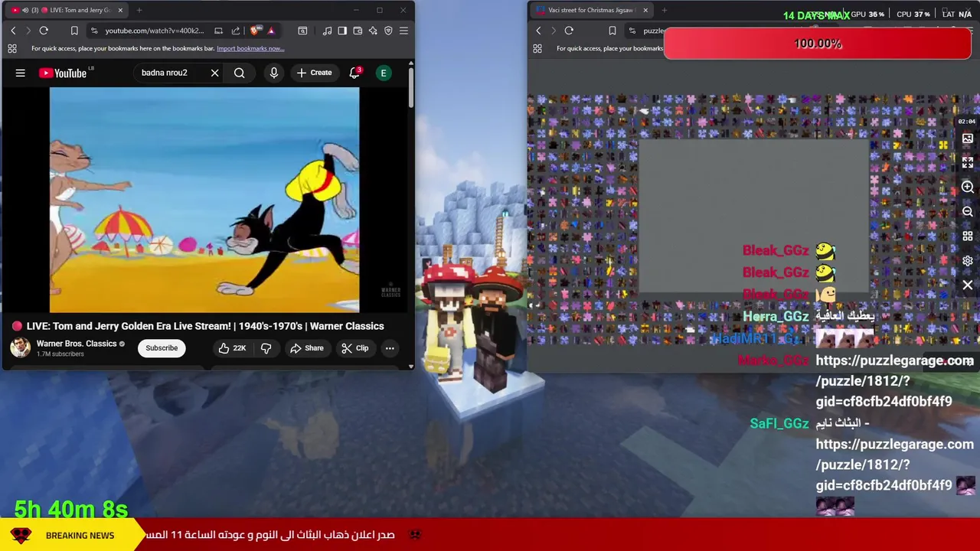Click Warner Bros. Classics channel avatar
Screen dimensions: 980x551
click(x=21, y=347)
